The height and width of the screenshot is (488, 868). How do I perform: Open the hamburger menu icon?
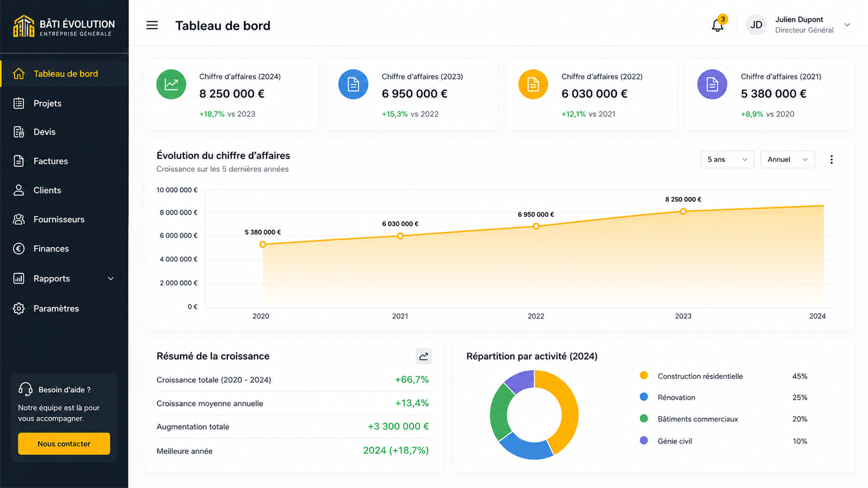pyautogui.click(x=152, y=25)
